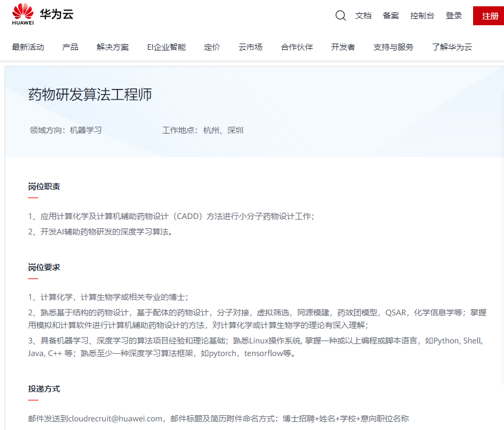Viewport: 504px width, 430px height.
Task: Click requirement 计算化学，计算生物学或相关专业的博士
Action: pos(108,297)
